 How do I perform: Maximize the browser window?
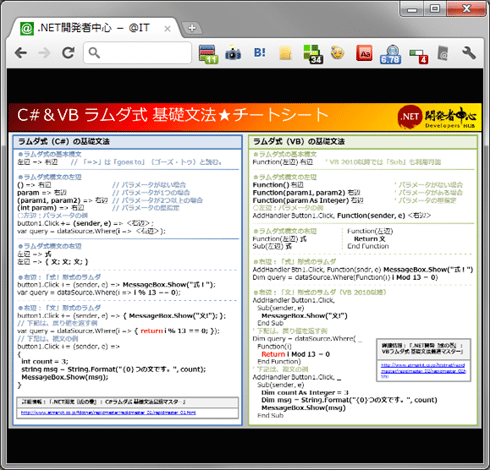435,9
